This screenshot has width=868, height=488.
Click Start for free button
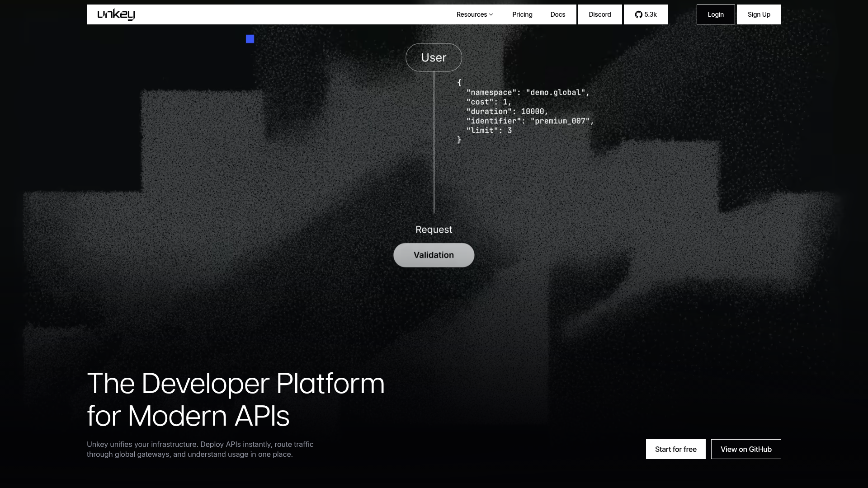coord(676,449)
